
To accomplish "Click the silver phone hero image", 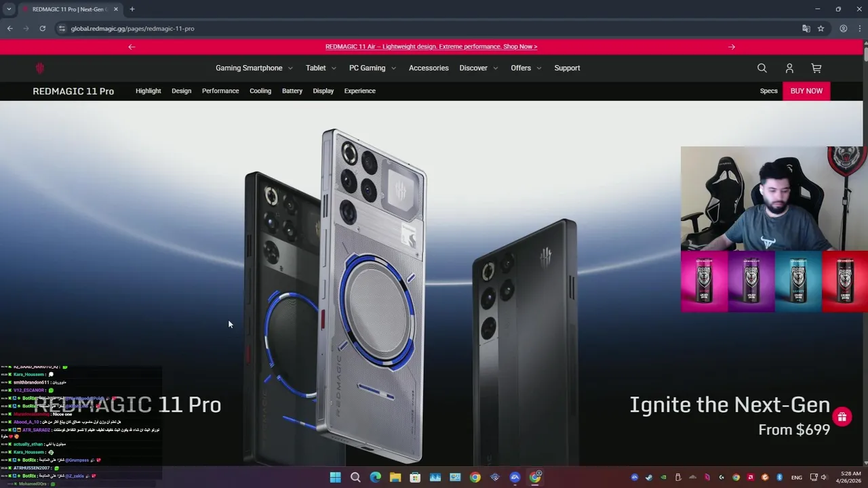I will [x=372, y=295].
